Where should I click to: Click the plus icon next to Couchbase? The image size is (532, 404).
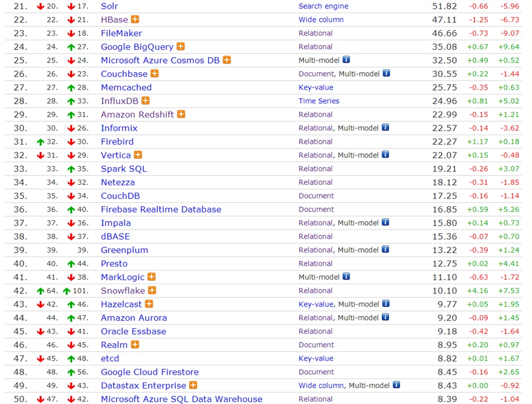(155, 74)
